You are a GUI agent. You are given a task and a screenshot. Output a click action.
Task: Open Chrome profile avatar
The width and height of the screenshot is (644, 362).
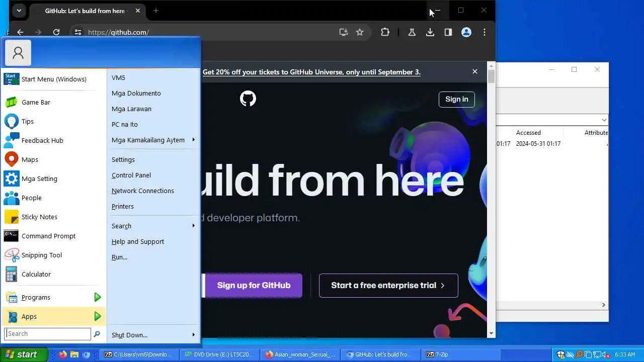tap(466, 32)
